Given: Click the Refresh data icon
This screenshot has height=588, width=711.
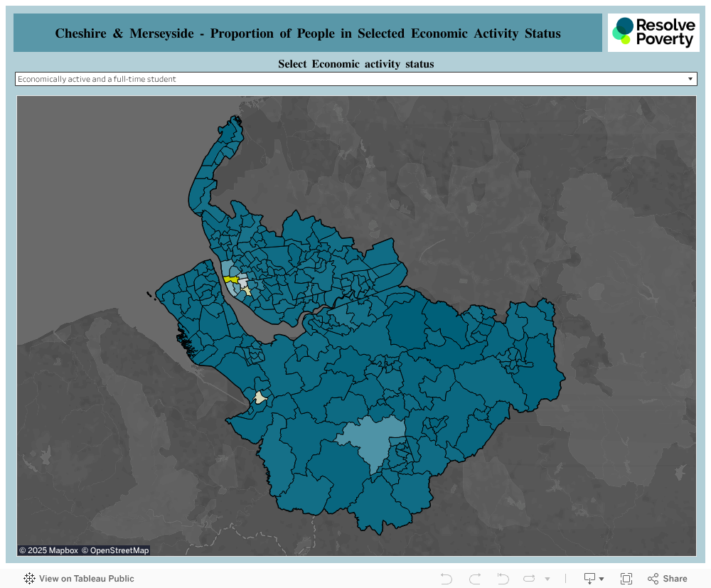Looking at the screenshot, I should pyautogui.click(x=530, y=579).
